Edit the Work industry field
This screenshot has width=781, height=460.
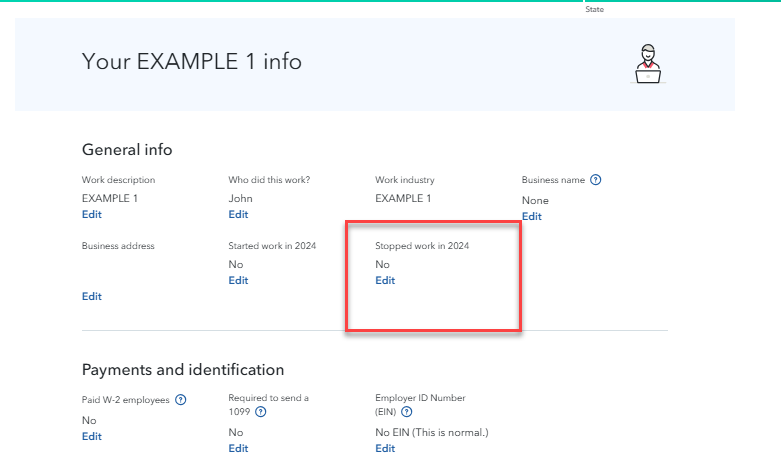pyautogui.click(x=385, y=214)
